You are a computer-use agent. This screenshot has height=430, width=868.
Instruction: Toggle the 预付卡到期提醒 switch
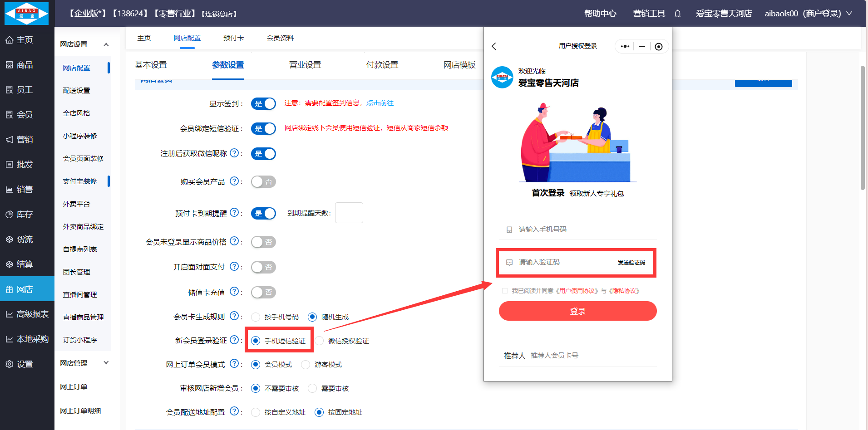tap(263, 213)
